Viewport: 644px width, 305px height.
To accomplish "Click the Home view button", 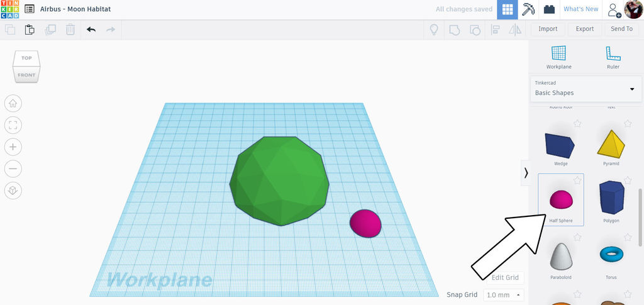I will click(x=13, y=103).
